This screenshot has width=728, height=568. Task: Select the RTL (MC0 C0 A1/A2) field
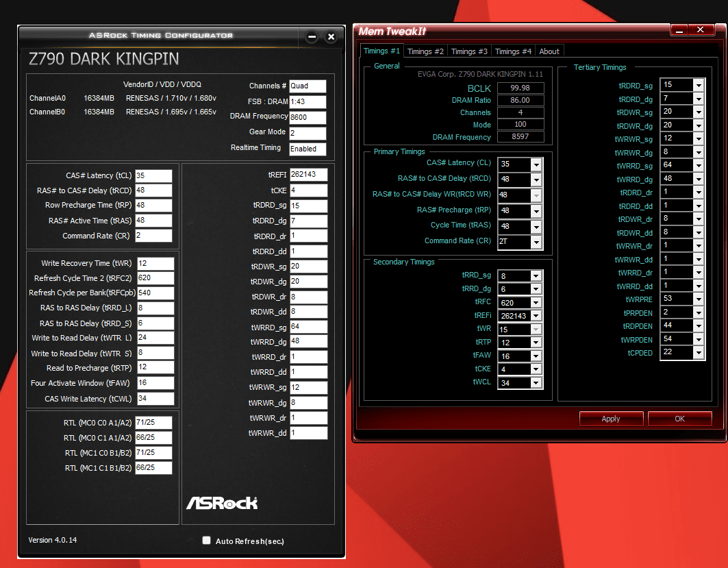coord(153,423)
